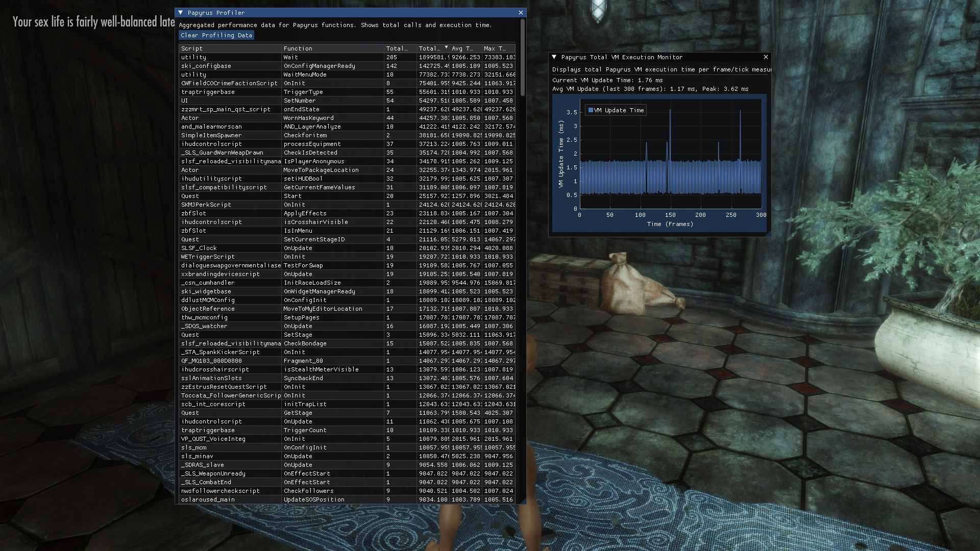Screen dimensions: 980x551
Task: Select the _SDQS_watcher script row
Action: (x=347, y=326)
